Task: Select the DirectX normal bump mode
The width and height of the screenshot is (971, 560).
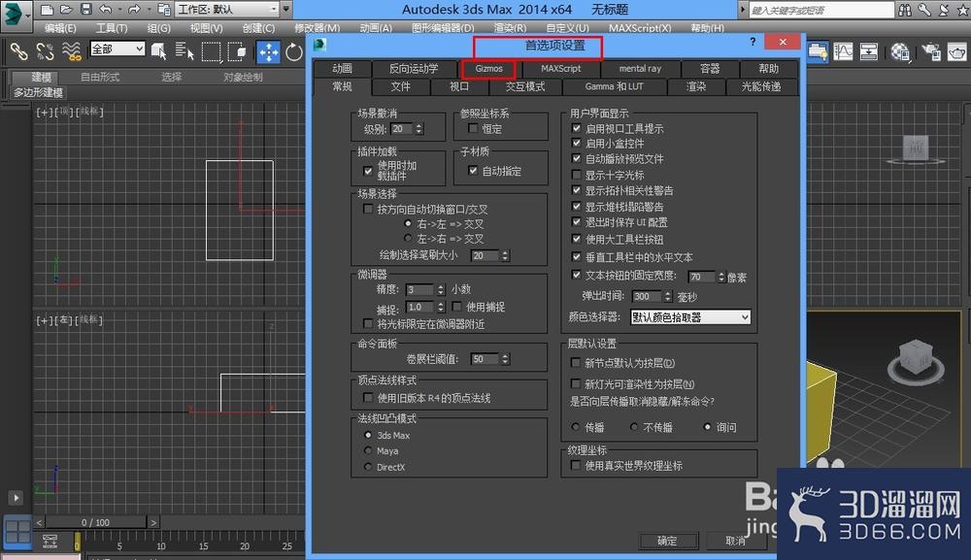Action: point(368,467)
